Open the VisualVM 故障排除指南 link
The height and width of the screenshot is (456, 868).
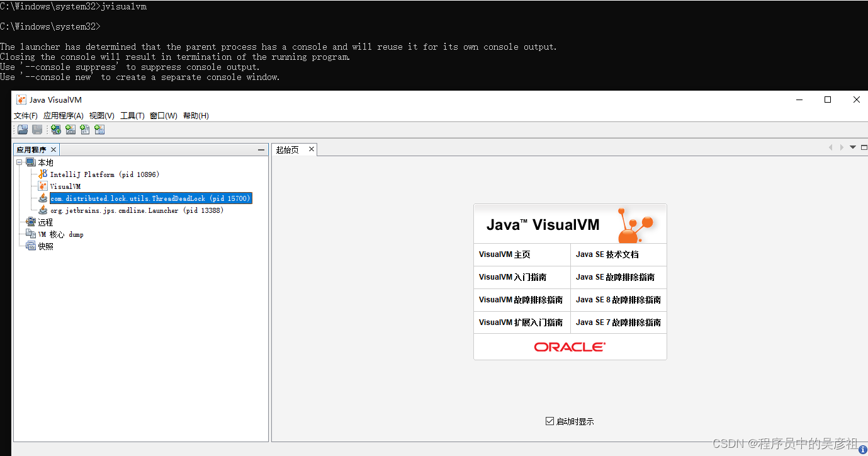coord(521,300)
